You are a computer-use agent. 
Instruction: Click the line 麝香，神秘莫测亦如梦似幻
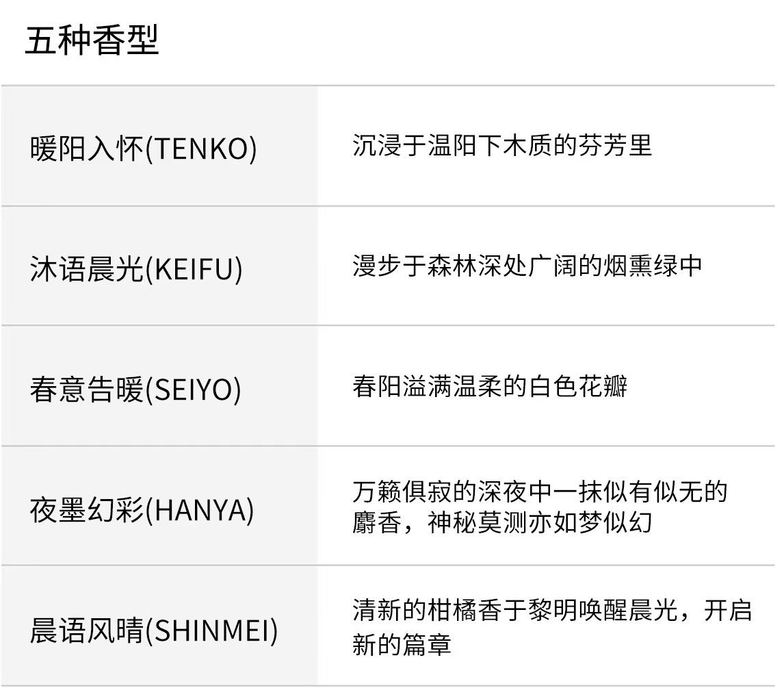pos(502,524)
